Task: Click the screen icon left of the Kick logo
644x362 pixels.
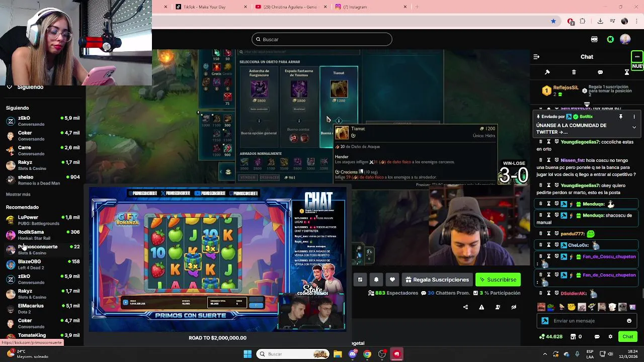Action: pyautogui.click(x=594, y=39)
